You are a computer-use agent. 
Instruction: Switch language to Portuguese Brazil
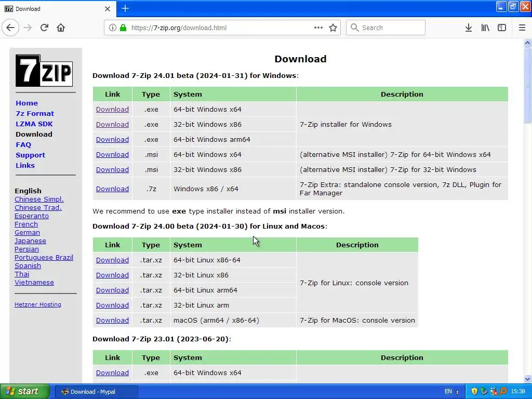[44, 257]
